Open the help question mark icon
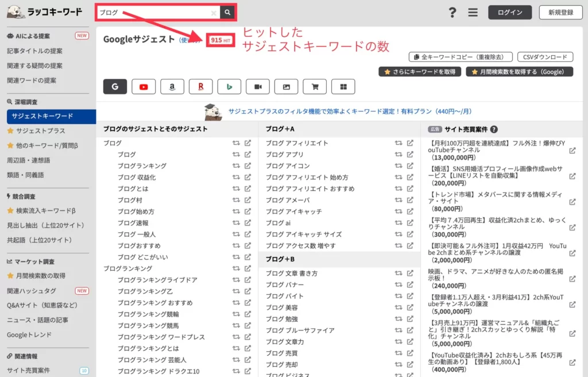 (x=452, y=13)
